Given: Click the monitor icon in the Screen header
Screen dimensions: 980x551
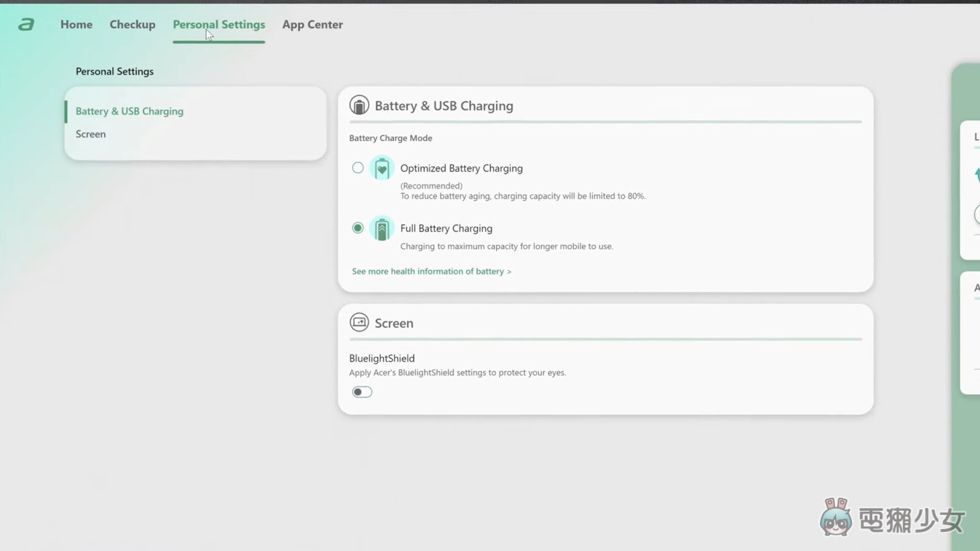Looking at the screenshot, I should click(359, 322).
